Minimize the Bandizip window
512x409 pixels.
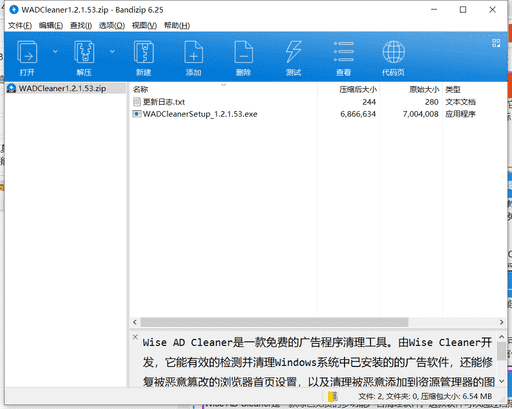[434, 10]
